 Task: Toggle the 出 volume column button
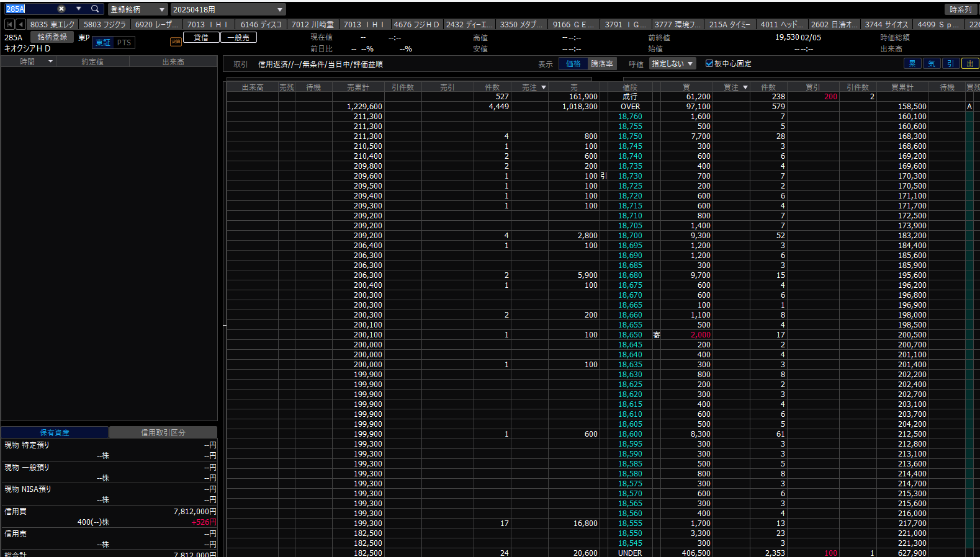click(x=969, y=63)
